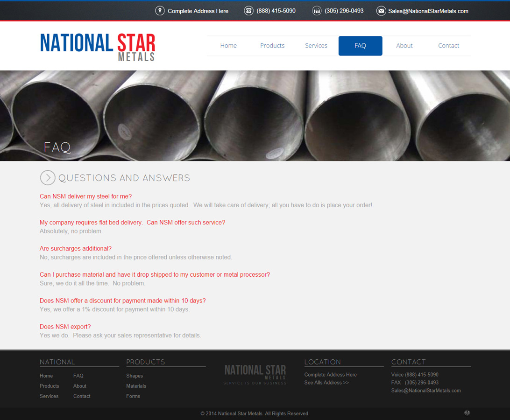This screenshot has height=420, width=510.
Task: Click answer 'Sure, we do it all the time'
Action: (92, 283)
